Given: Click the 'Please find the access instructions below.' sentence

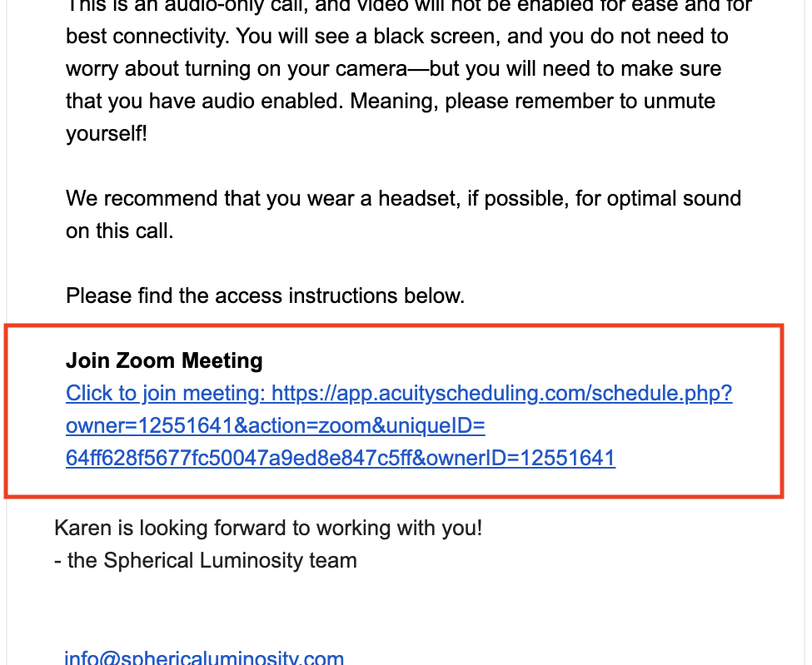Looking at the screenshot, I should [x=265, y=296].
